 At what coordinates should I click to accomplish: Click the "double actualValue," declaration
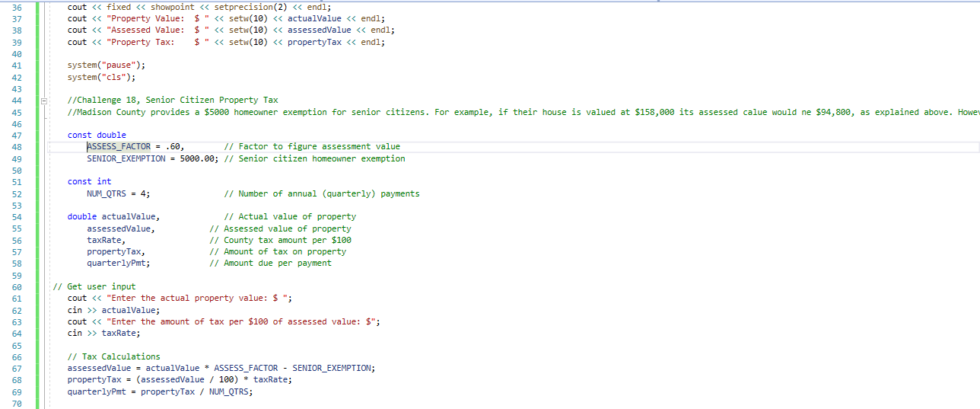(113, 217)
